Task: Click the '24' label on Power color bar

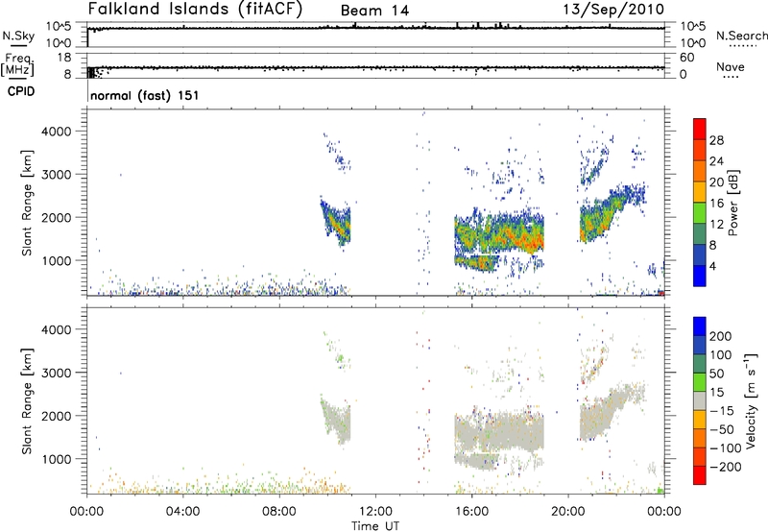Action: coord(716,161)
